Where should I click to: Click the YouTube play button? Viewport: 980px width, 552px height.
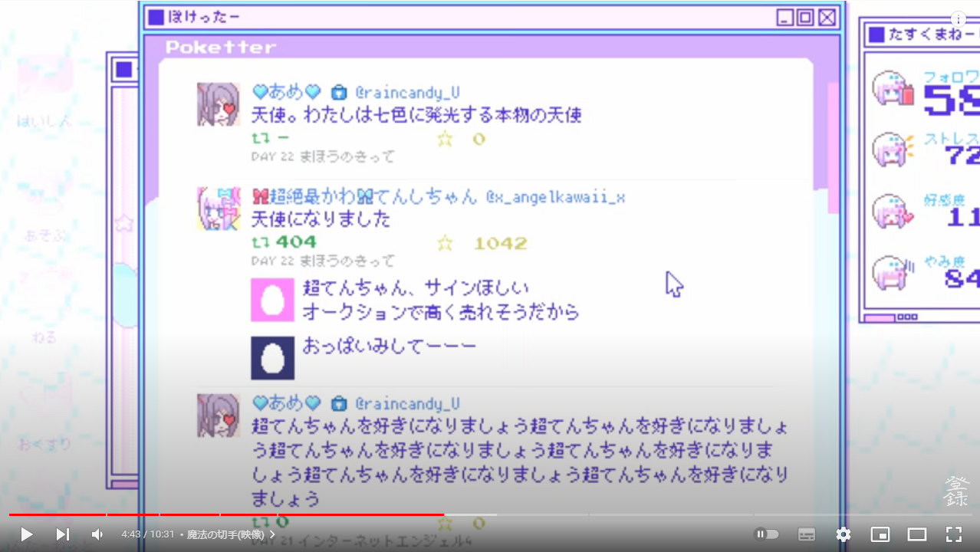[x=26, y=534]
